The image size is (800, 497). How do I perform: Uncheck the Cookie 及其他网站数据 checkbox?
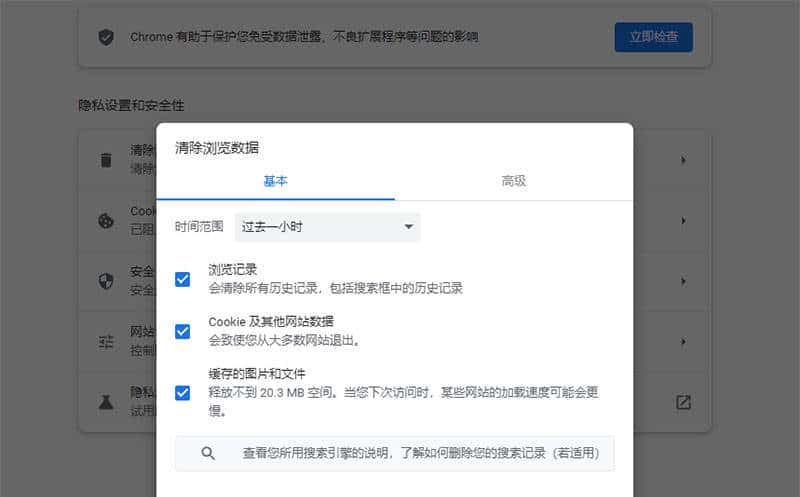pyautogui.click(x=182, y=331)
